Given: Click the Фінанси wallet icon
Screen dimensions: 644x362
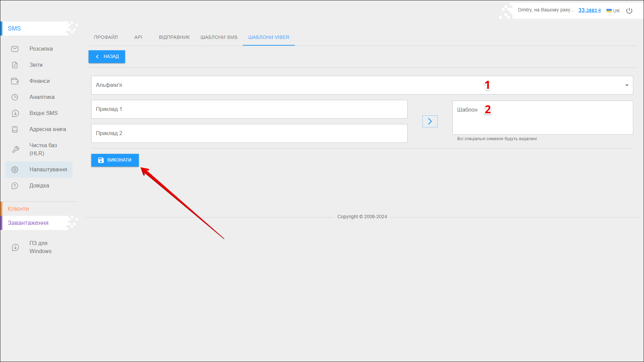Looking at the screenshot, I should pyautogui.click(x=15, y=81).
